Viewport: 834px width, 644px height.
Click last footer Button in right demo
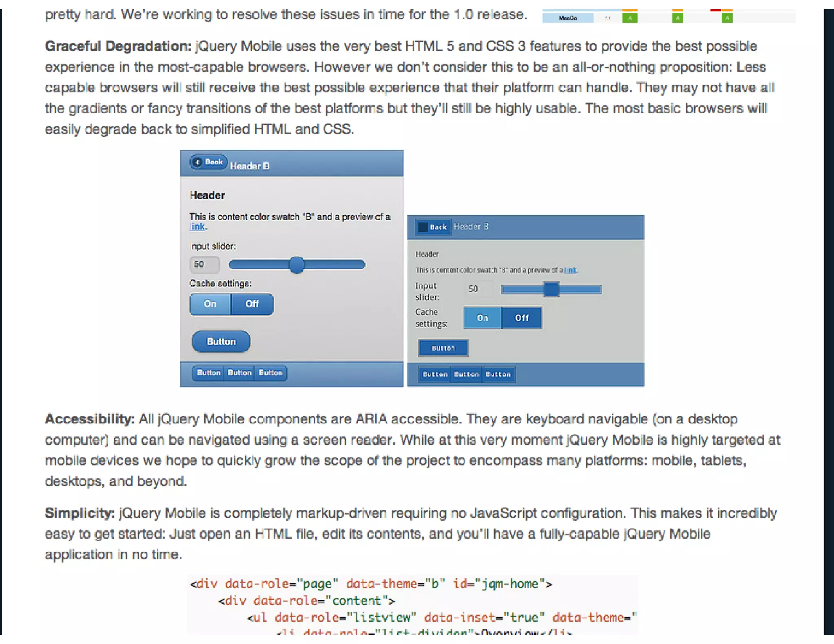tap(498, 375)
